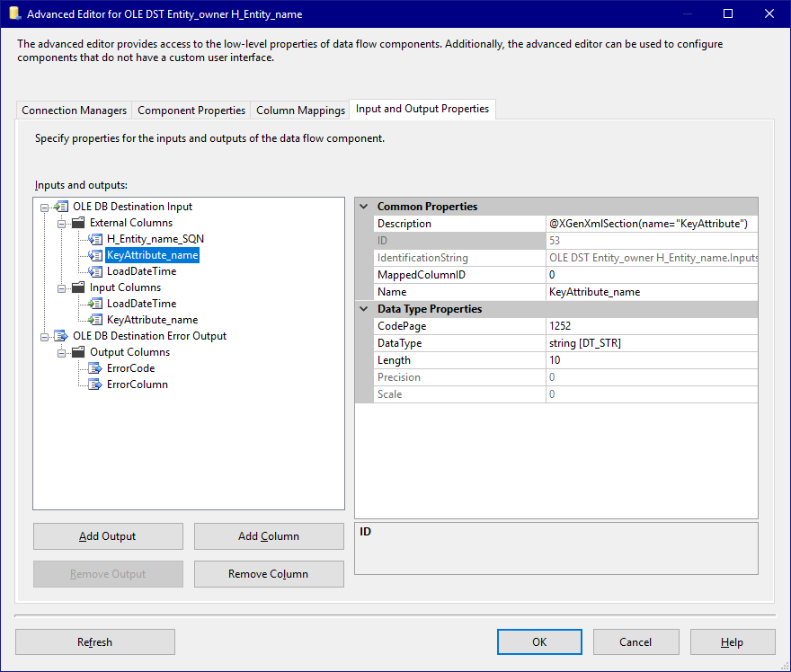Open the Component Properties tab
This screenshot has height=672, width=791.
tap(191, 111)
